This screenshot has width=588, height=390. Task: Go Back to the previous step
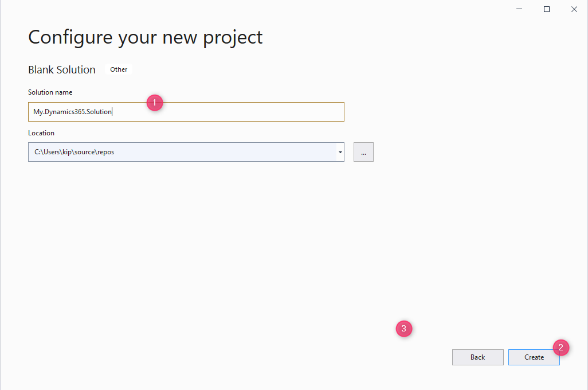point(478,357)
